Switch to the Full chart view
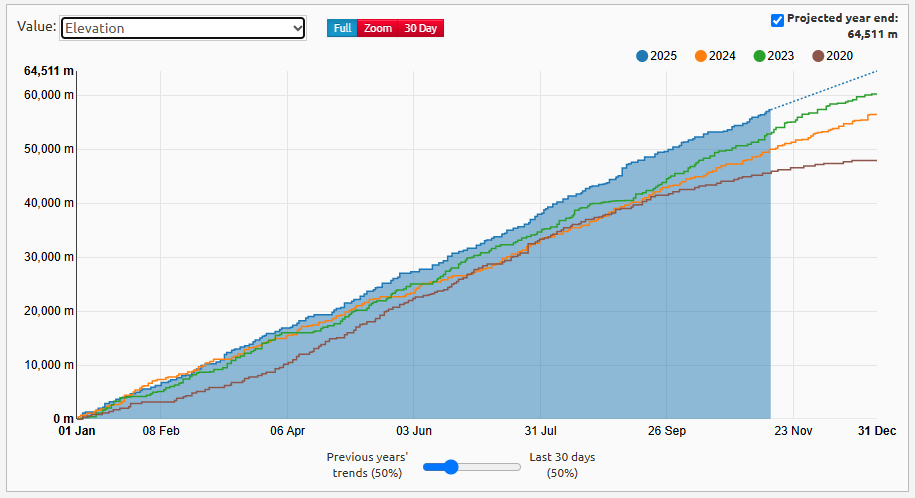 tap(342, 28)
